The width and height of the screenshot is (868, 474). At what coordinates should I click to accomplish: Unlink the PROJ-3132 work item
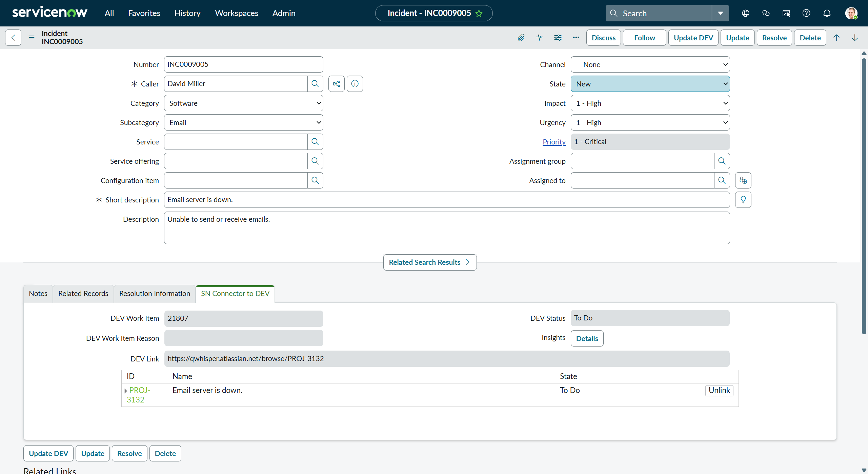point(719,390)
